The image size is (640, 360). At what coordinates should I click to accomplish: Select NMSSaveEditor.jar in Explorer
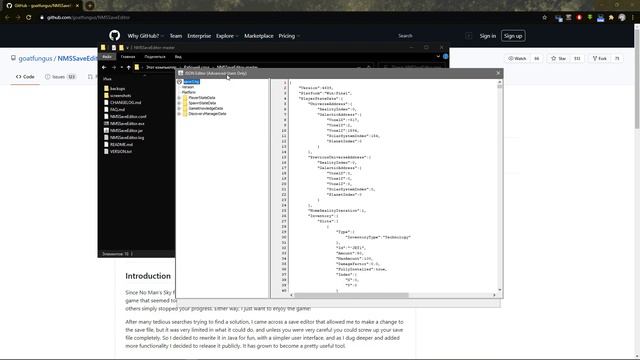123,130
